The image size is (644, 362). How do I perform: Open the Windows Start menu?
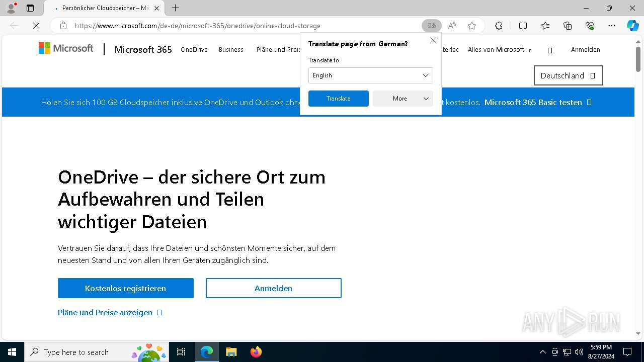click(12, 352)
